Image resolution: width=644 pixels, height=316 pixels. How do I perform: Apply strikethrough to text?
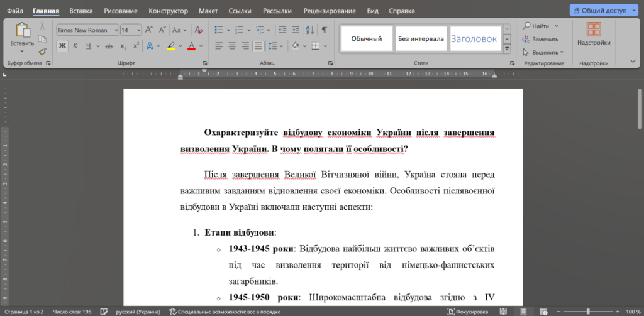[x=109, y=46]
